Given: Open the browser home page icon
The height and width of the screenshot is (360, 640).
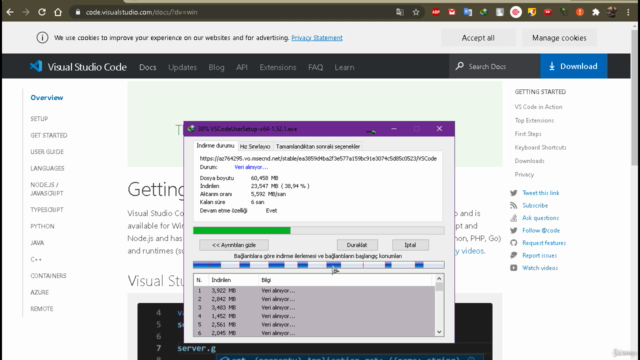Looking at the screenshot, I should coord(58,12).
